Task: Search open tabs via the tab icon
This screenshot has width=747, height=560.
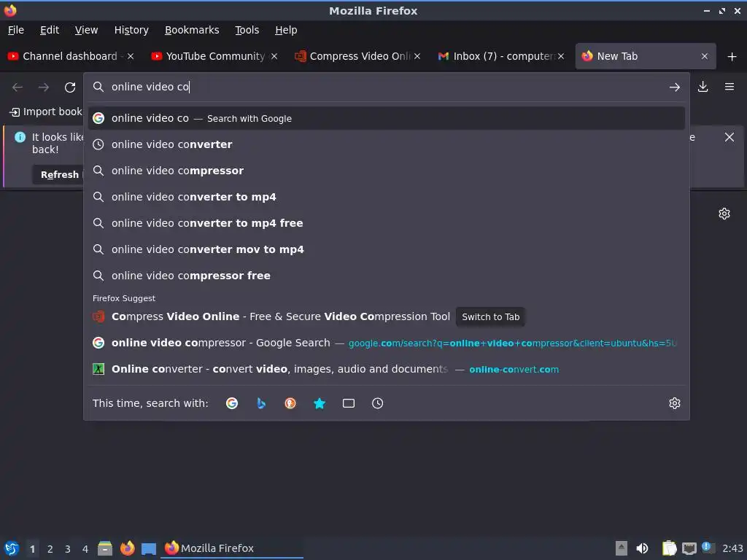Action: pos(348,403)
